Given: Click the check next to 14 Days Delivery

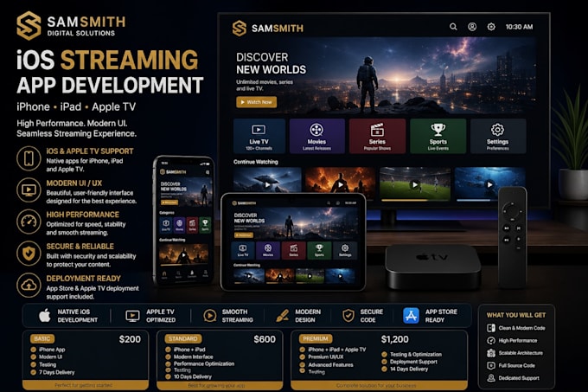Looking at the screenshot, I should [x=384, y=370].
